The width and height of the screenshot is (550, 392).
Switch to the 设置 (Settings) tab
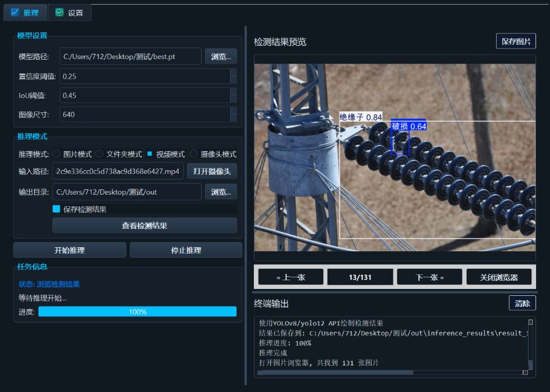click(70, 12)
